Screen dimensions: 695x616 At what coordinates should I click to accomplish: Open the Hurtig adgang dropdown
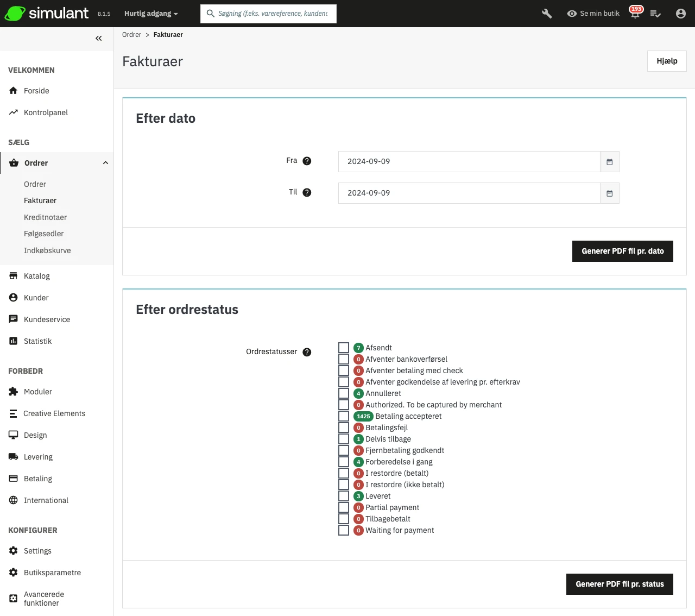(150, 14)
